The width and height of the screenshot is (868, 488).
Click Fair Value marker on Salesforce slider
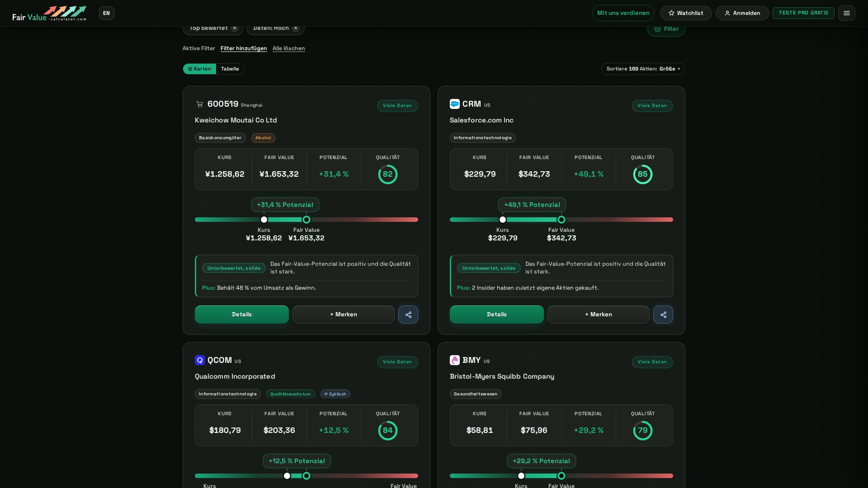(x=561, y=220)
